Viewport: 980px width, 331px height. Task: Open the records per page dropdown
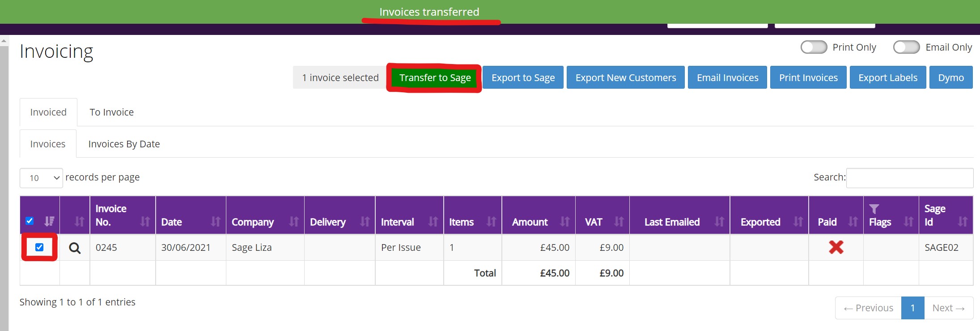[x=41, y=178]
